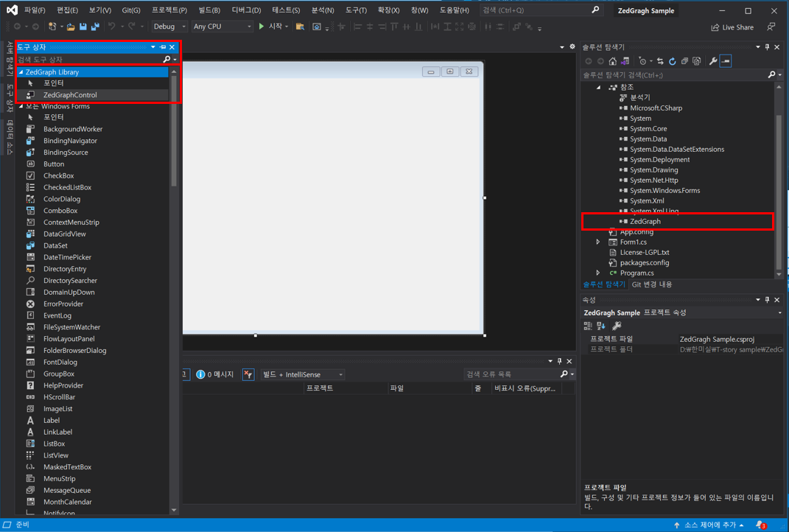Click the Visual Studio logo icon
Screen dimensions: 789x532
point(12,10)
